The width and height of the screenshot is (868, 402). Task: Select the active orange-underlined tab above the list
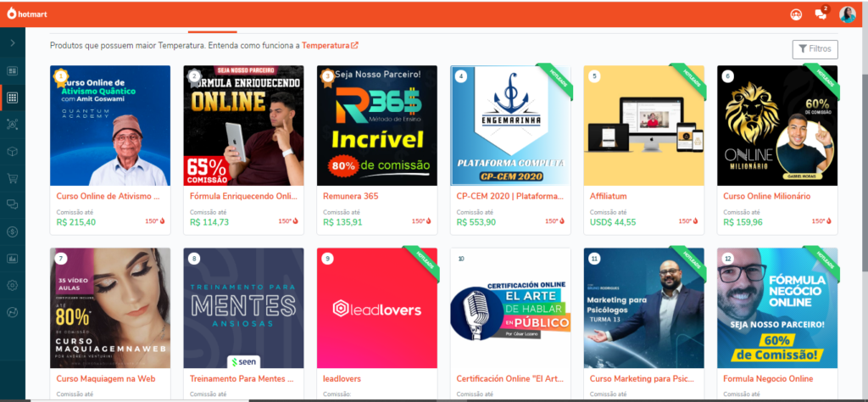click(x=213, y=31)
